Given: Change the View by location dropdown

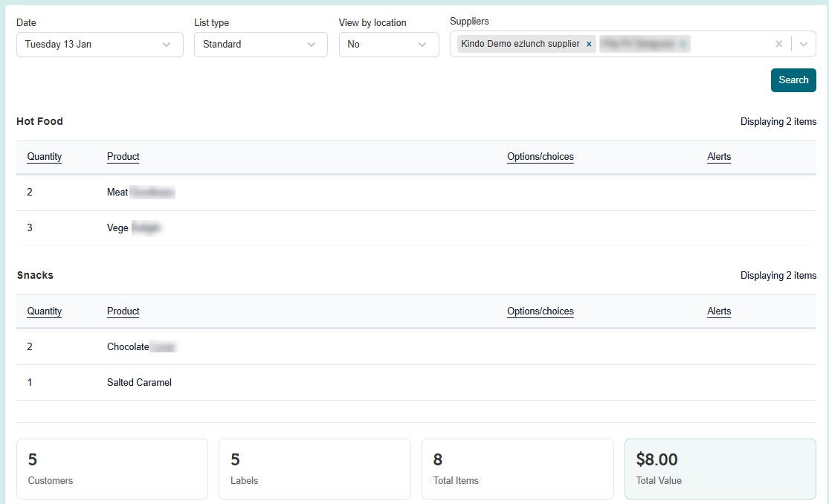Looking at the screenshot, I should coord(388,45).
